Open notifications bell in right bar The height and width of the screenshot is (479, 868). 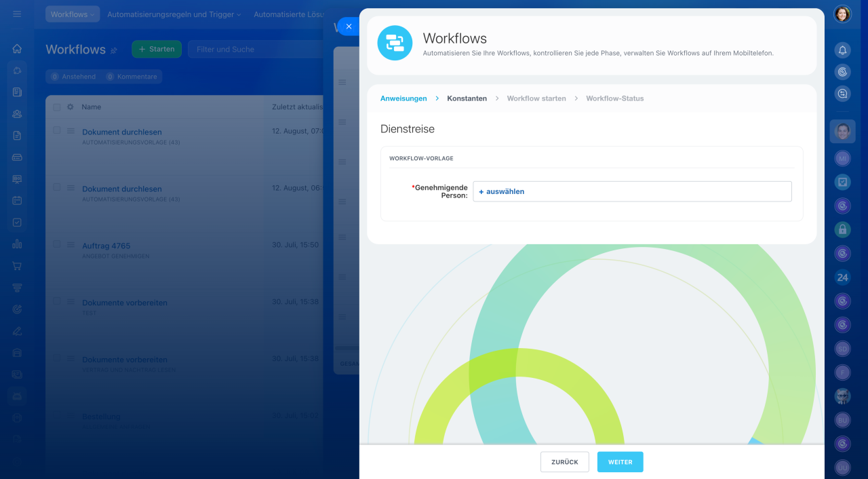coord(842,50)
